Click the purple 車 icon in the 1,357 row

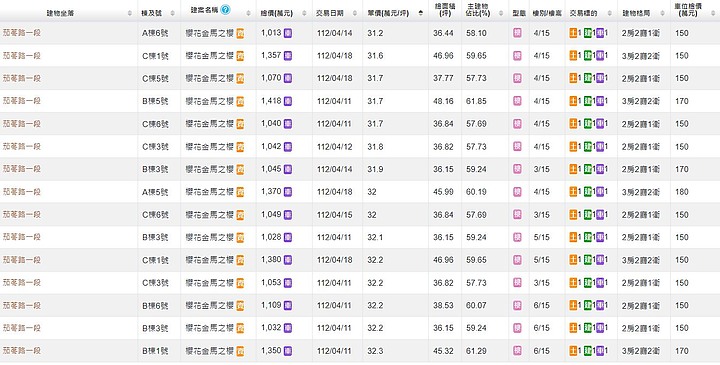tap(600, 56)
